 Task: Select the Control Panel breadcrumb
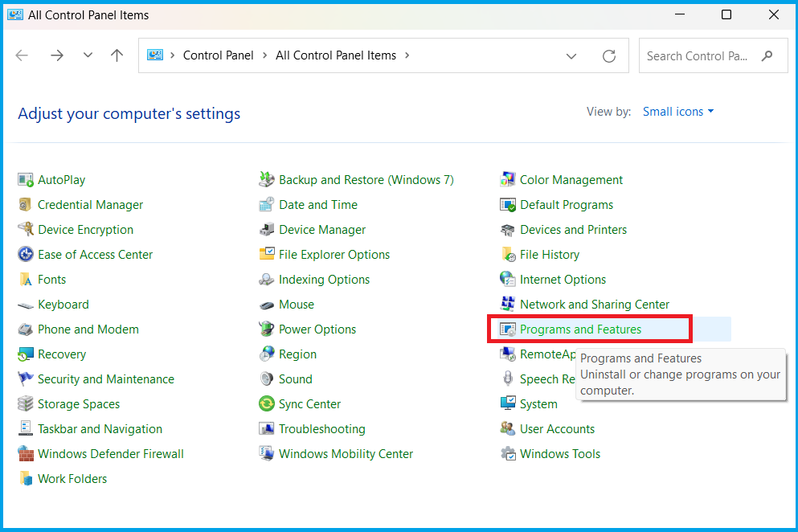click(x=218, y=55)
